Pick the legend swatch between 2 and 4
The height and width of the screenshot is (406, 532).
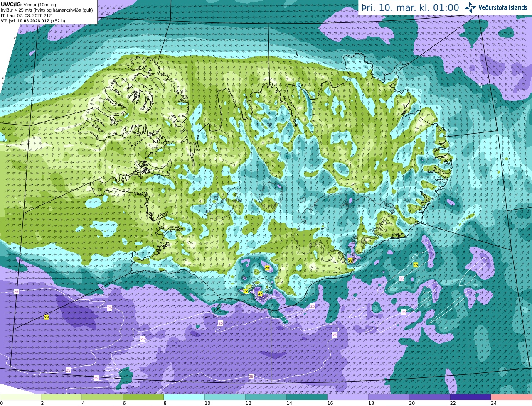coord(62,397)
